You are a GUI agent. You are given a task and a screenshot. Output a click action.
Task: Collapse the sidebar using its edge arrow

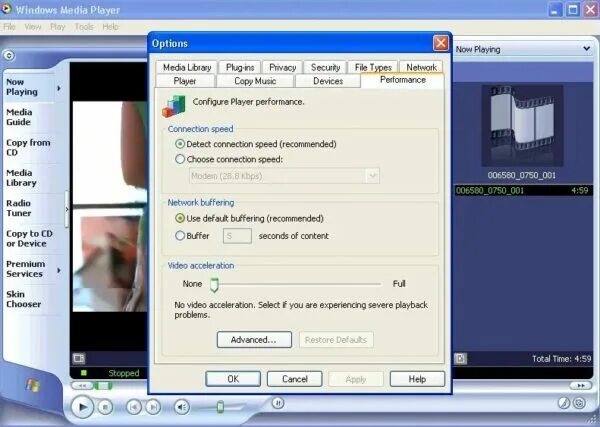pyautogui.click(x=67, y=209)
